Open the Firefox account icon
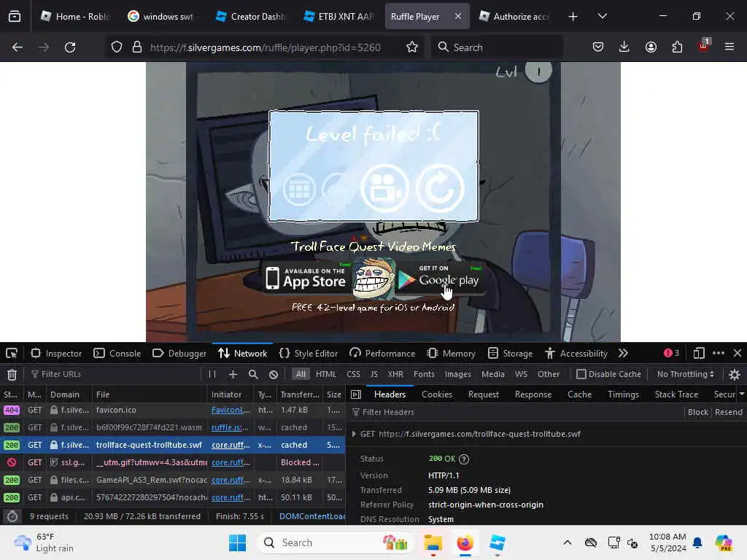The image size is (747, 560). tap(651, 47)
